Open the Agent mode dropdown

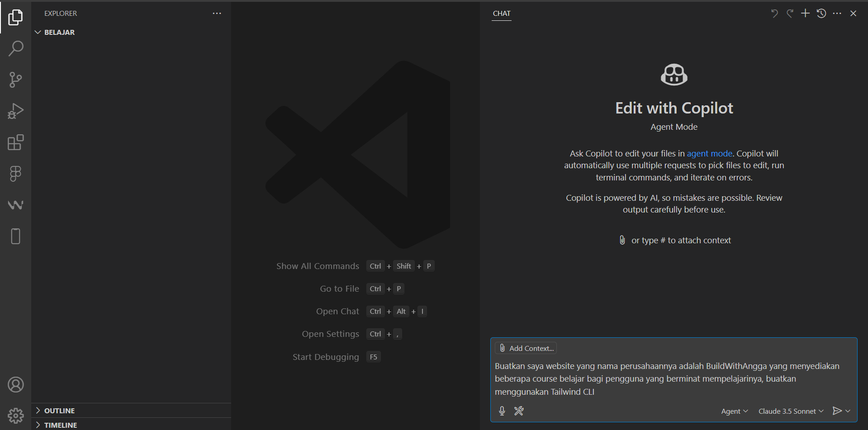coord(735,411)
